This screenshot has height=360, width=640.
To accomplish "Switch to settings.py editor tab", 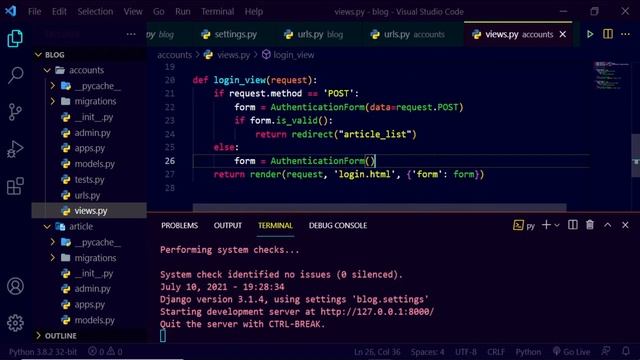I will (x=229, y=34).
